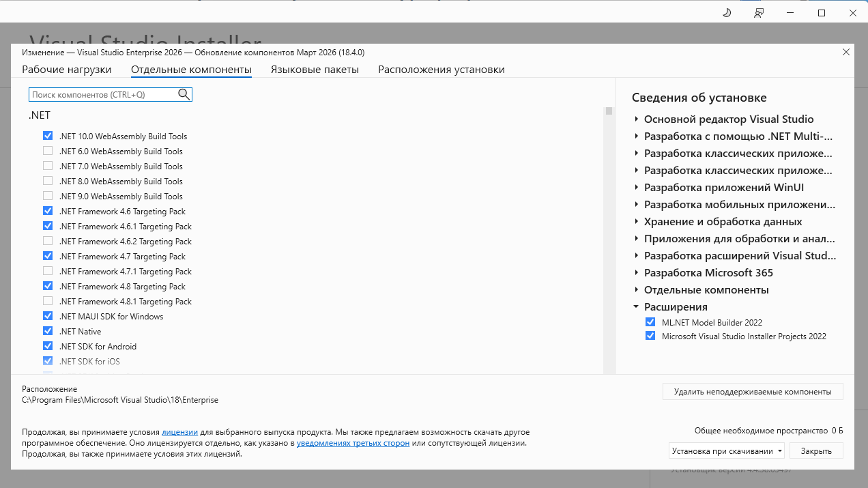Uncheck .NET MAUI SDK for Windows

pyautogui.click(x=48, y=316)
